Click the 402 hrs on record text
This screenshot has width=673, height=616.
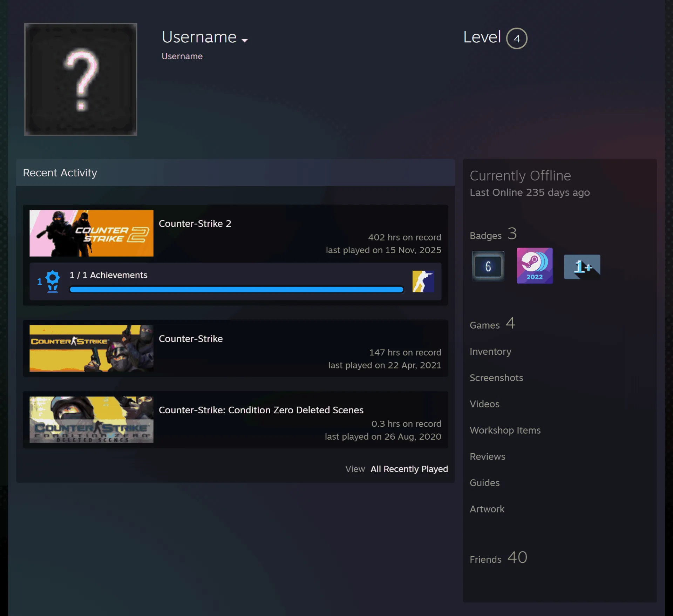click(405, 237)
